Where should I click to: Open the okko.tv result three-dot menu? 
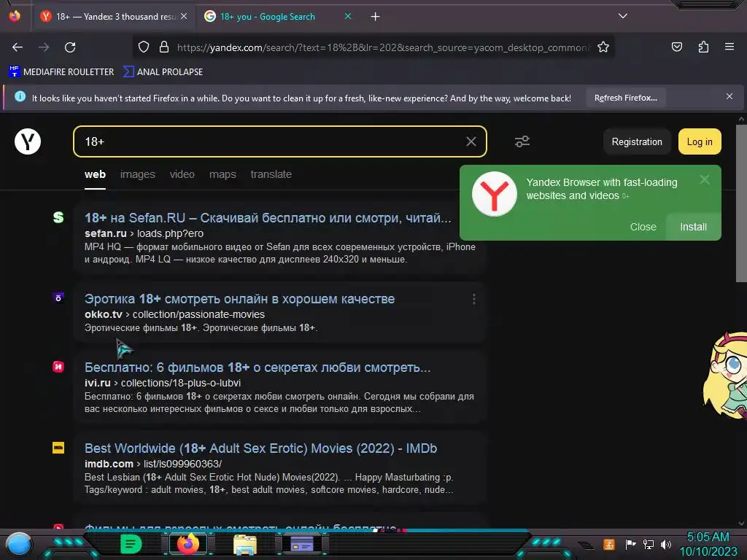[x=473, y=299]
